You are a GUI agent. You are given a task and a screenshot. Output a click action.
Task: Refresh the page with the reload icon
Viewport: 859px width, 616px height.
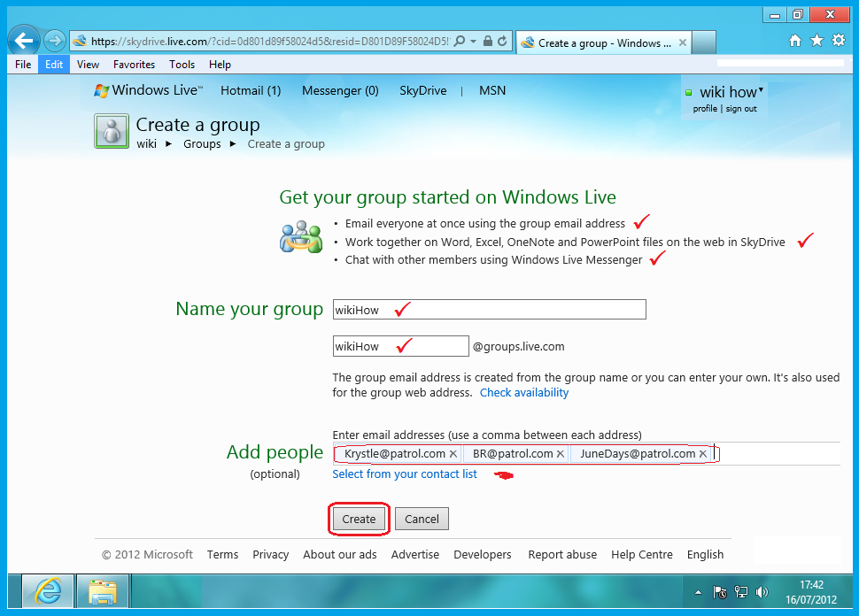pyautogui.click(x=502, y=41)
